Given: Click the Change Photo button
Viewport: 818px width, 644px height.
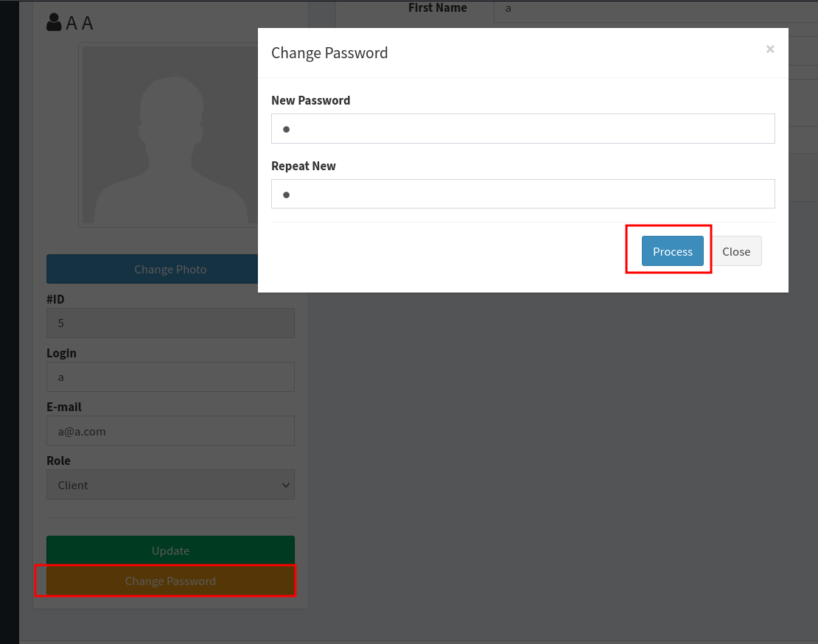Looking at the screenshot, I should 170,268.
